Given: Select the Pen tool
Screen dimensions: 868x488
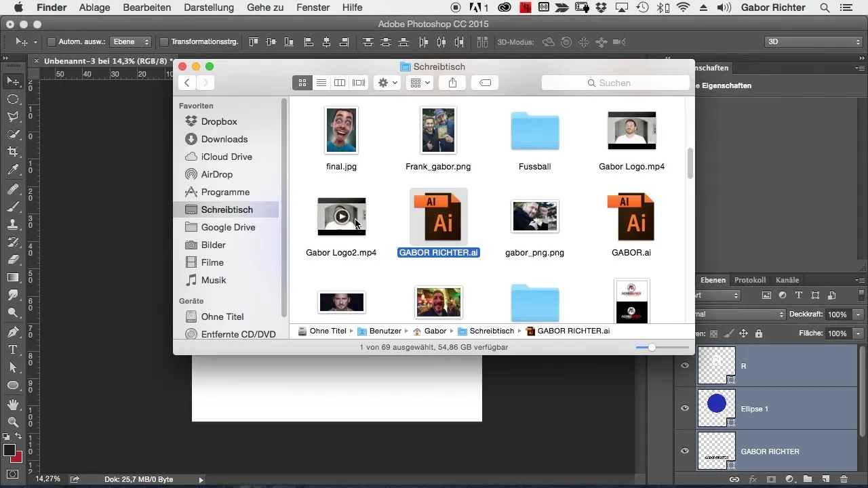Looking at the screenshot, I should point(13,331).
